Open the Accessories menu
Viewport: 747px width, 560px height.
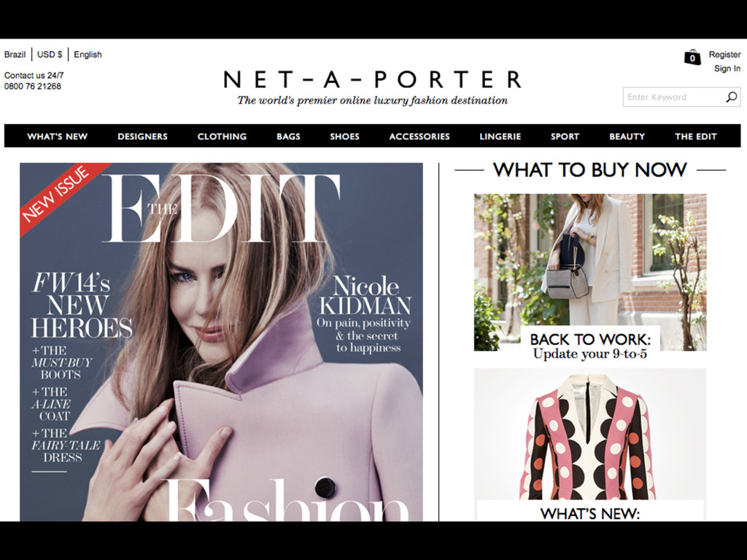419,136
